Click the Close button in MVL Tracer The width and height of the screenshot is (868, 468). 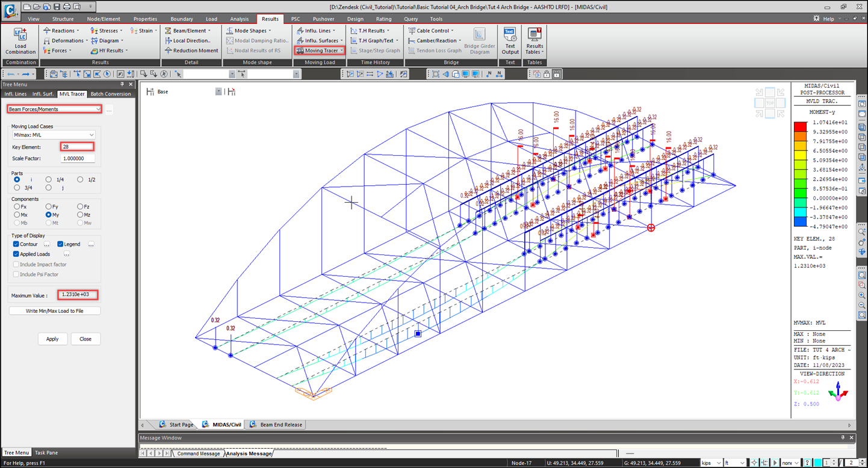85,339
